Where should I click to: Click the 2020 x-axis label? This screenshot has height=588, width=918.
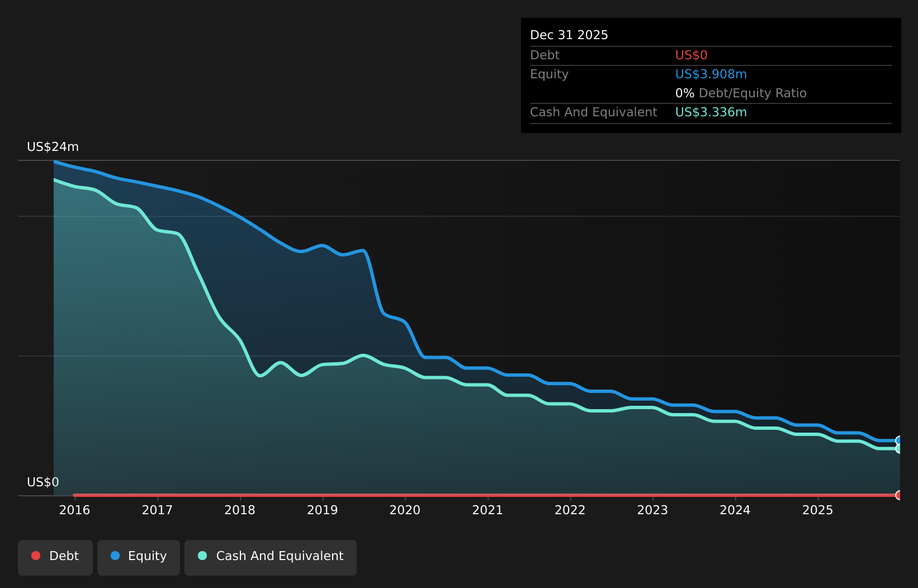click(x=405, y=510)
